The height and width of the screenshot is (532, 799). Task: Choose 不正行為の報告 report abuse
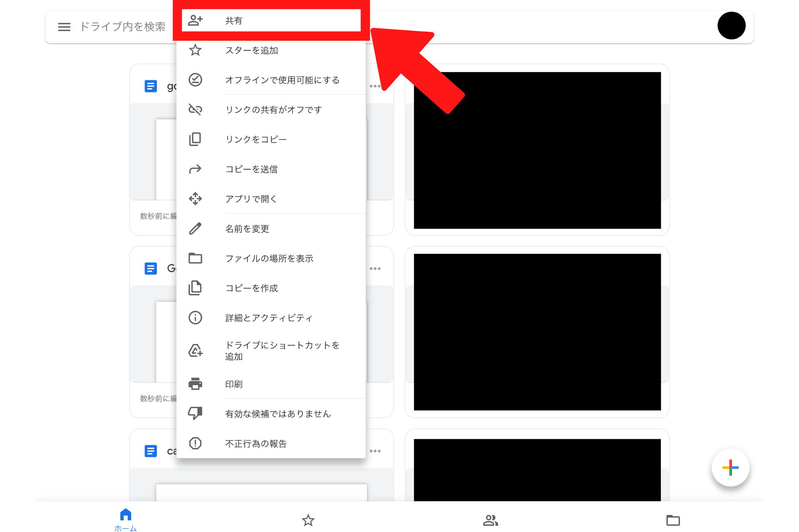click(x=271, y=443)
